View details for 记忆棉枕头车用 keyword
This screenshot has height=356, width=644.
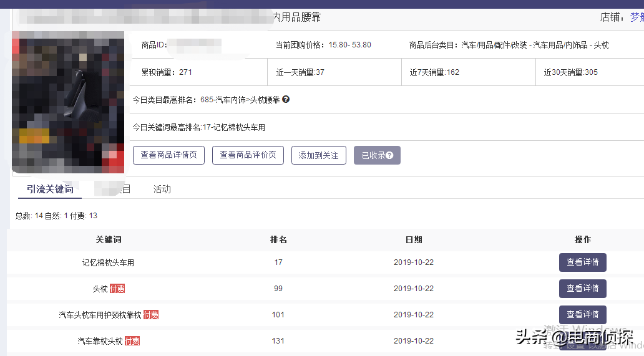(582, 262)
